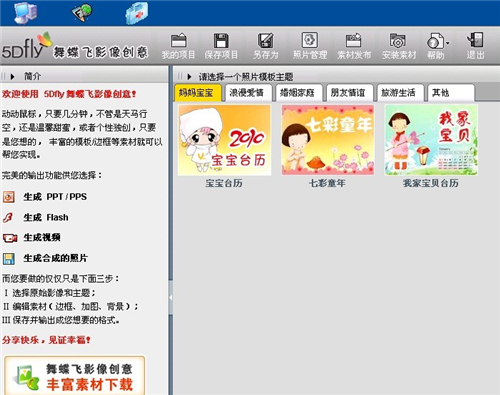Click the 素材发布 icon
This screenshot has height=395, width=500.
coord(353,40)
